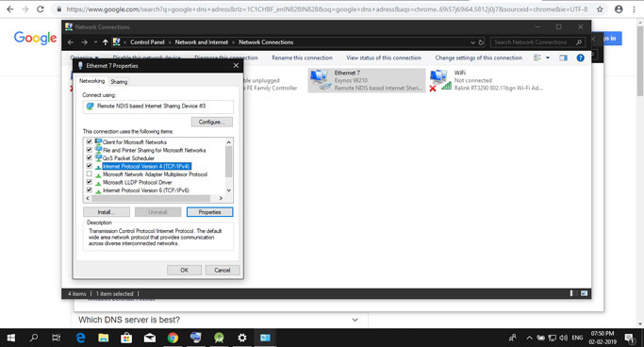The image size is (644, 347).
Task: Click items list horizontal scroll right arrow
Action: pyautogui.click(x=221, y=198)
